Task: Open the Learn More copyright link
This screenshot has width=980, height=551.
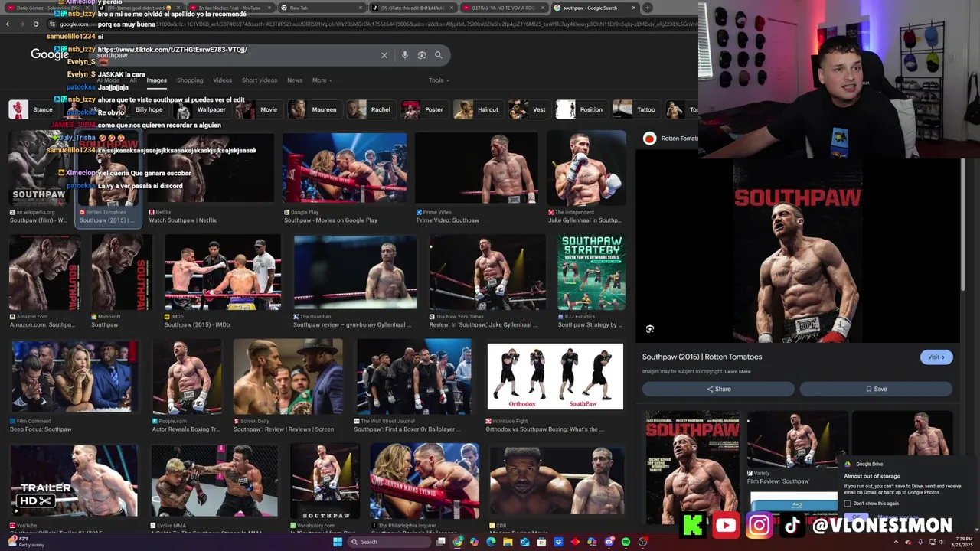Action: coord(738,372)
